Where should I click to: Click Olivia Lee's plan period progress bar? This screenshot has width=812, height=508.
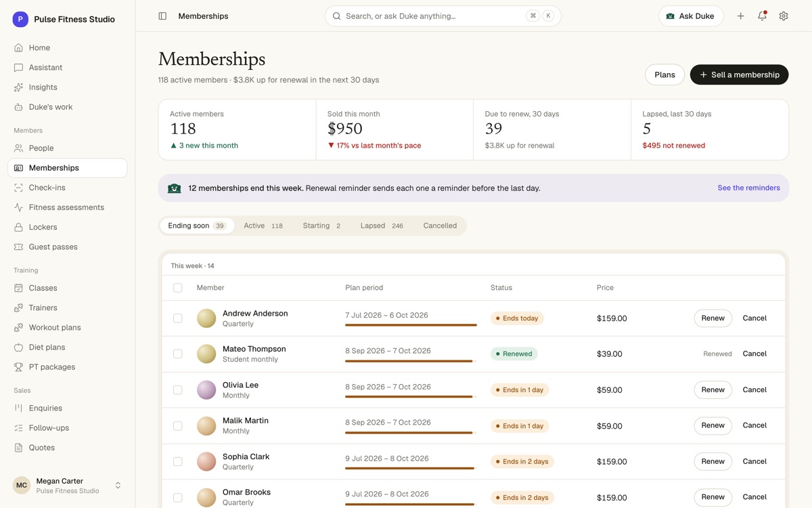click(x=411, y=397)
